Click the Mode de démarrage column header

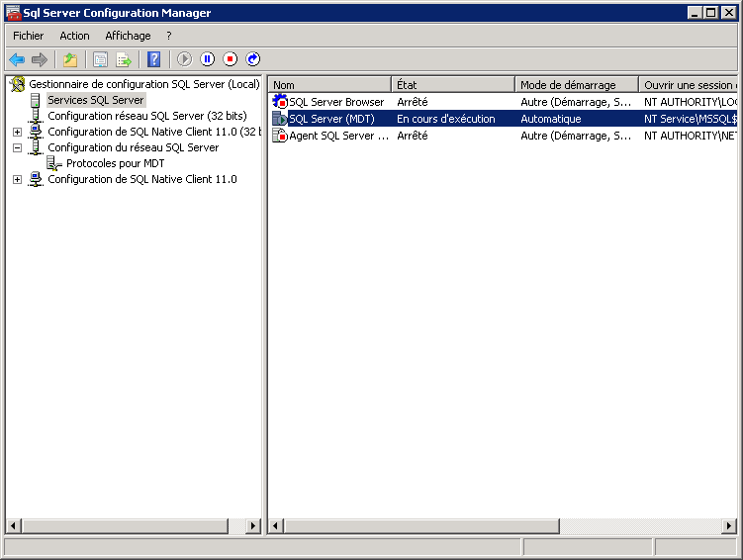point(576,85)
